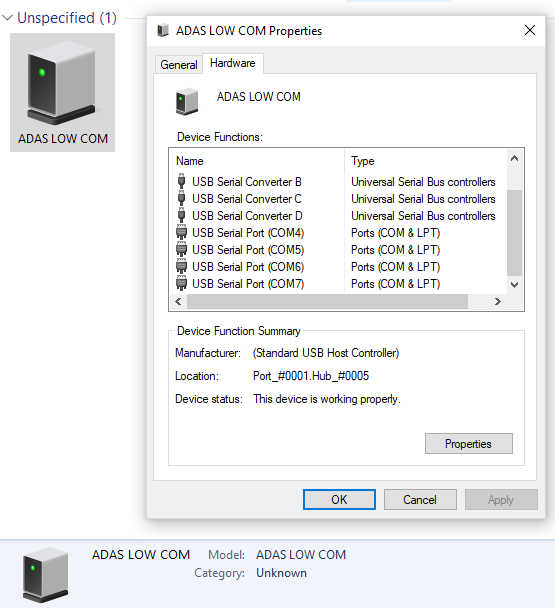Click the COM7 serial port icon

tap(181, 284)
